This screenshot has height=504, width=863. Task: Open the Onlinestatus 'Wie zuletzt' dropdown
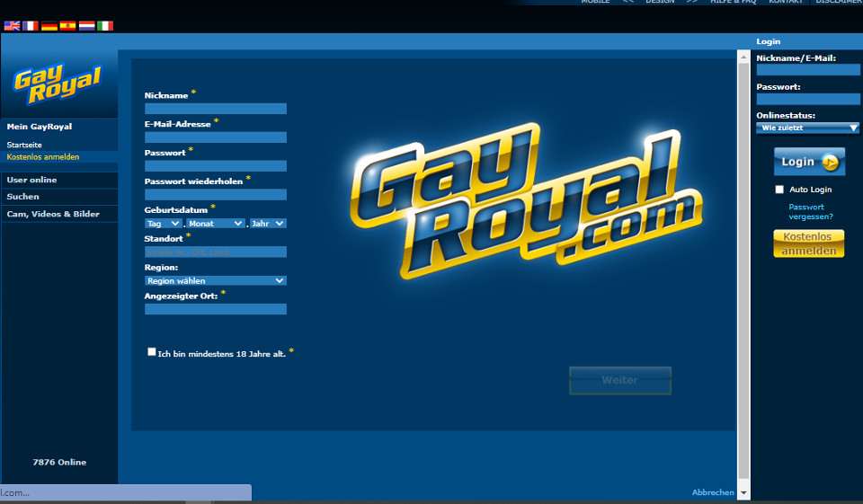pos(807,128)
